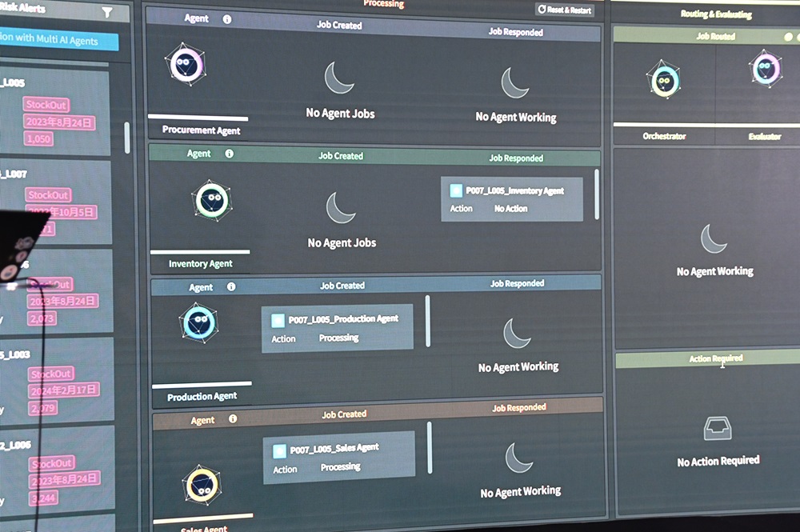800x532 pixels.
Task: Click the Action Required header
Action: (x=716, y=358)
